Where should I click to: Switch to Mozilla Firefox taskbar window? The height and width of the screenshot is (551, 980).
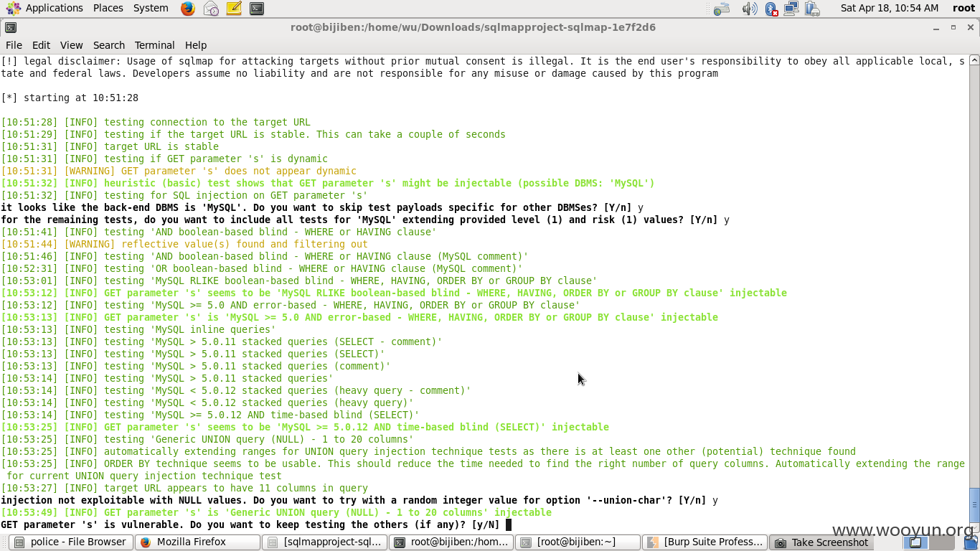pyautogui.click(x=198, y=542)
